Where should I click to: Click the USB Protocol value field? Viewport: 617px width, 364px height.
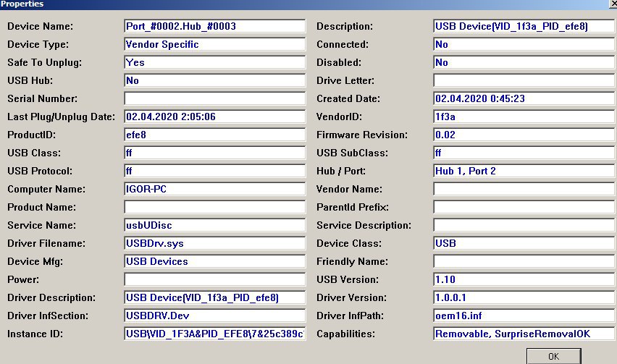(x=215, y=171)
